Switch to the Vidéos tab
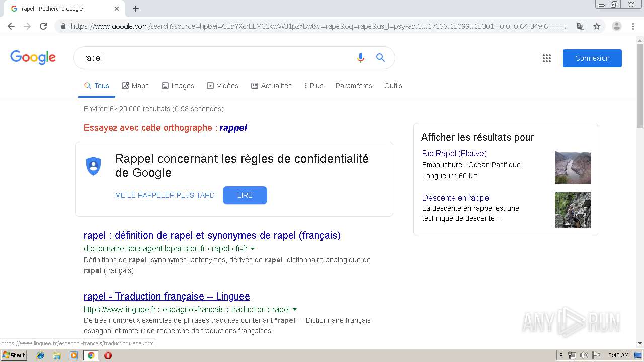This screenshot has width=644, height=362. coord(223,86)
